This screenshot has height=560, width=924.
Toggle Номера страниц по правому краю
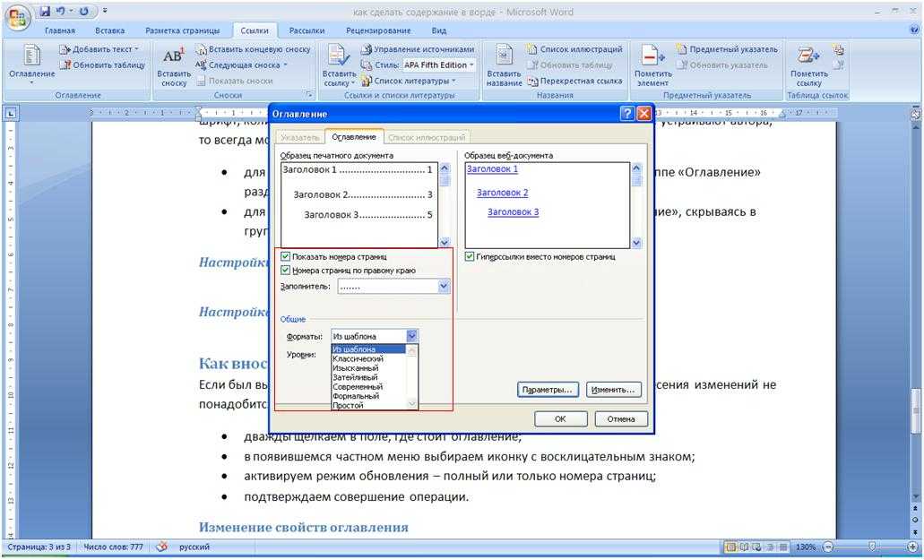point(286,271)
